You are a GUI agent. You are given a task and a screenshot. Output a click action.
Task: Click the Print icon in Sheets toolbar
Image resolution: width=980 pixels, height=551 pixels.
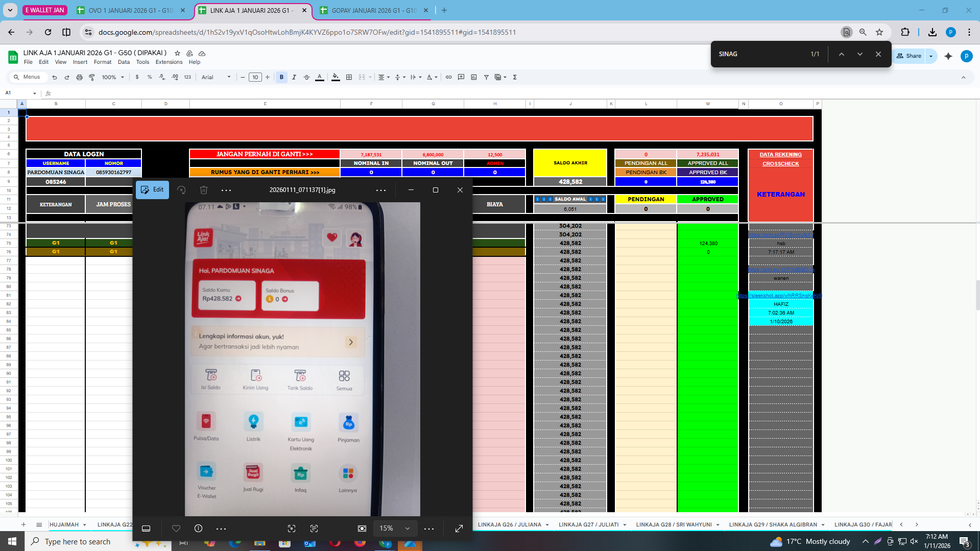(x=79, y=77)
